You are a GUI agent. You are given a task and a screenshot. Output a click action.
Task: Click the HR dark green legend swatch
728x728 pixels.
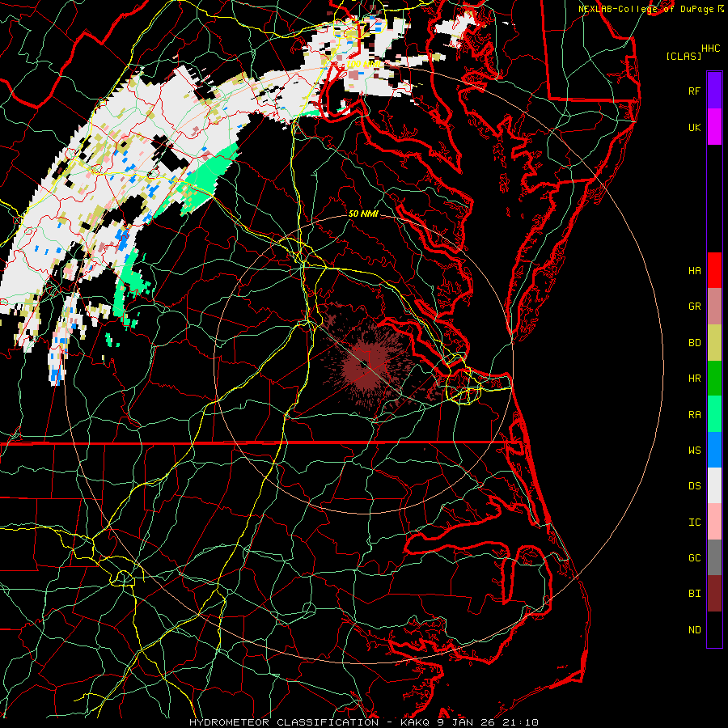point(714,379)
